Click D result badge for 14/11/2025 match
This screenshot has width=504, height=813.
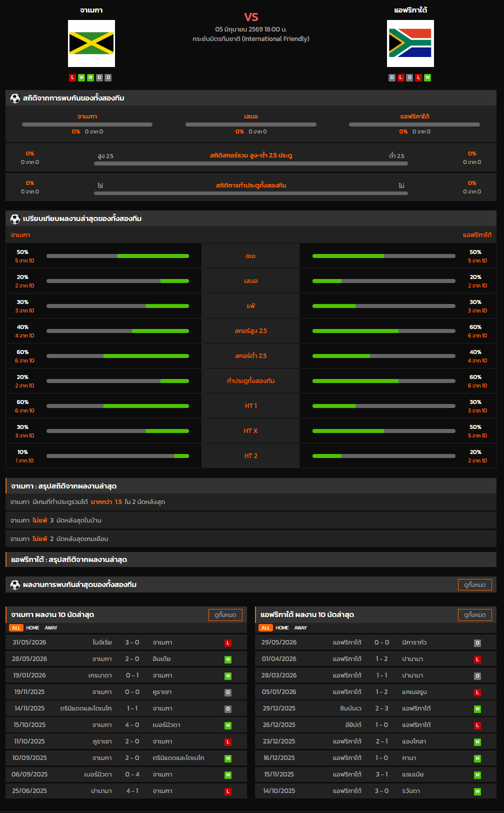[x=228, y=709]
